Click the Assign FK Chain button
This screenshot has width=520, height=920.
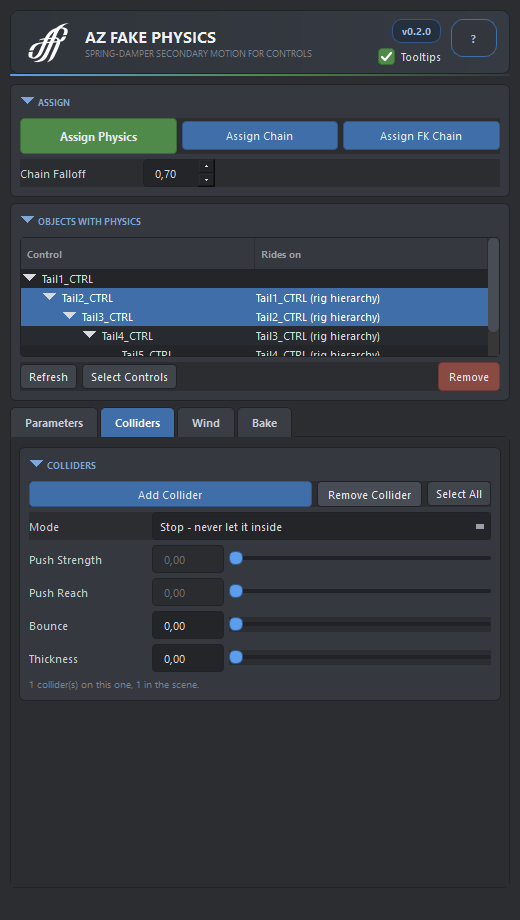421,136
